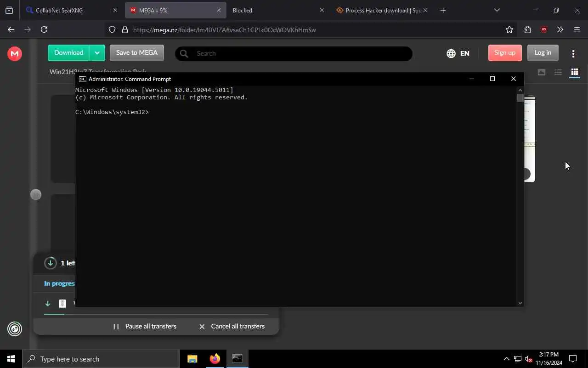588x368 pixels.
Task: Reload the current page
Action: coord(44,29)
